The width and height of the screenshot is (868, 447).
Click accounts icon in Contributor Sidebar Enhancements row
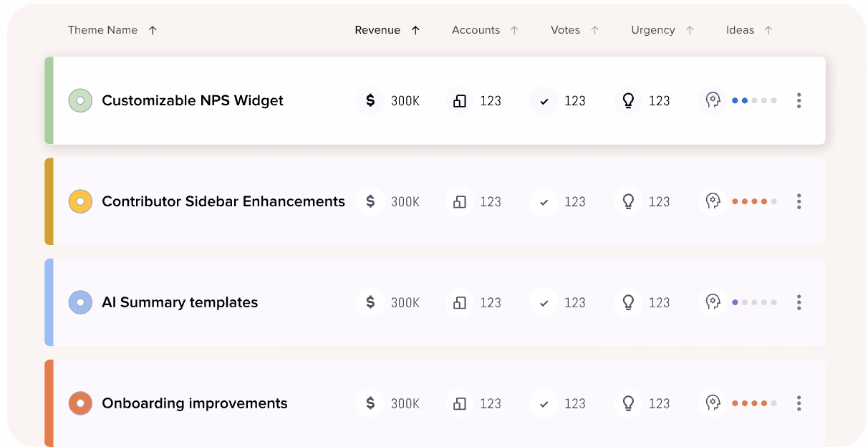(x=460, y=201)
